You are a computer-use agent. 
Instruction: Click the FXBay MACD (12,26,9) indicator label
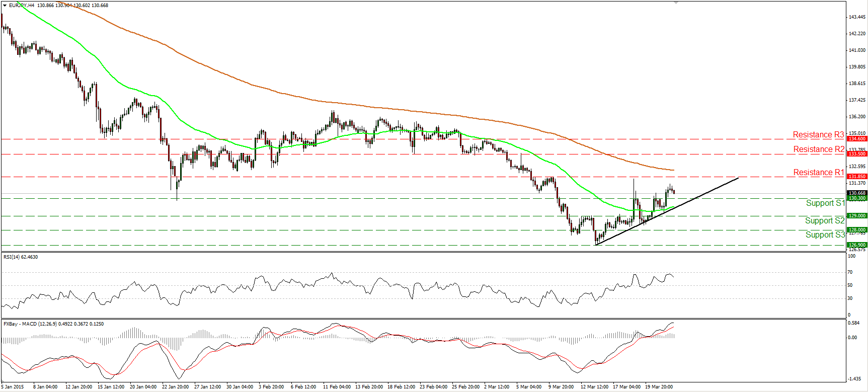[53, 324]
